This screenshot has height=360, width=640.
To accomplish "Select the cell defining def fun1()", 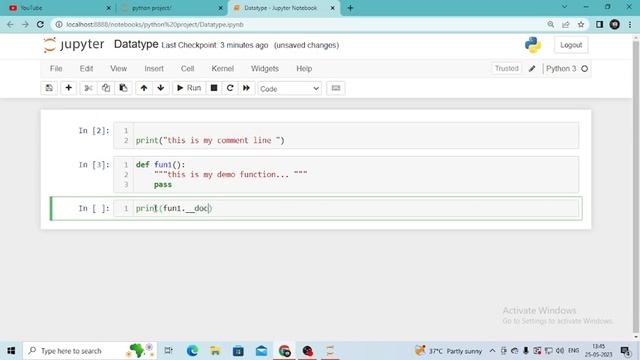I will (x=346, y=175).
